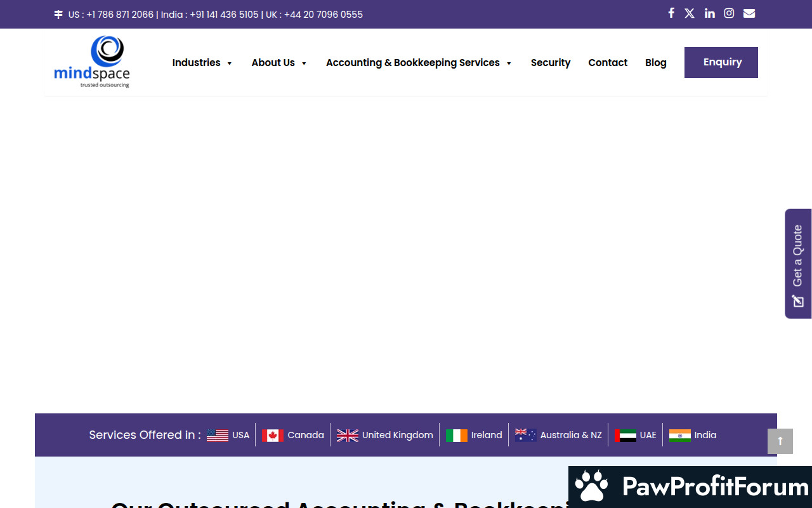Open the Instagram social icon
The height and width of the screenshot is (508, 812).
pos(729,13)
